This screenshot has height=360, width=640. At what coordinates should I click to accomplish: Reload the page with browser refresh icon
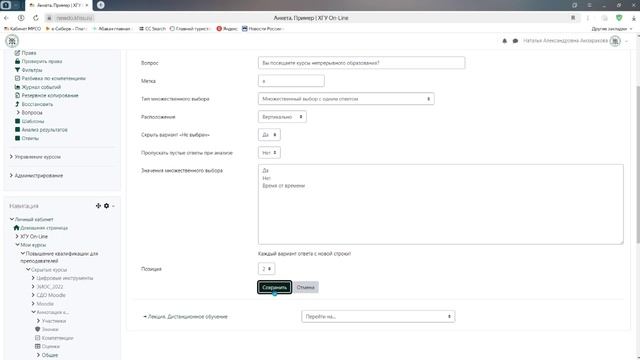coord(36,18)
